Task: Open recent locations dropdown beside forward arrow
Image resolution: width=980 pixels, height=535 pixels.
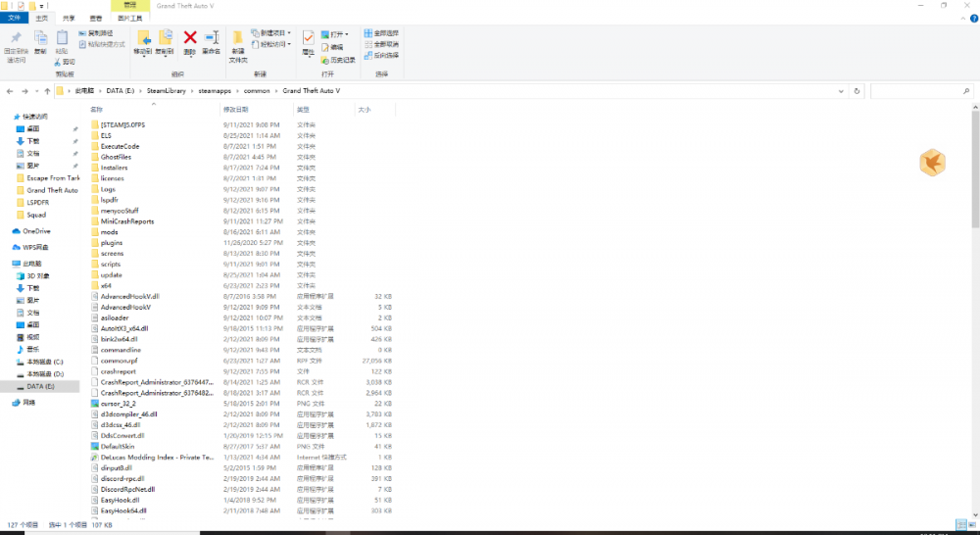Action: pyautogui.click(x=37, y=91)
